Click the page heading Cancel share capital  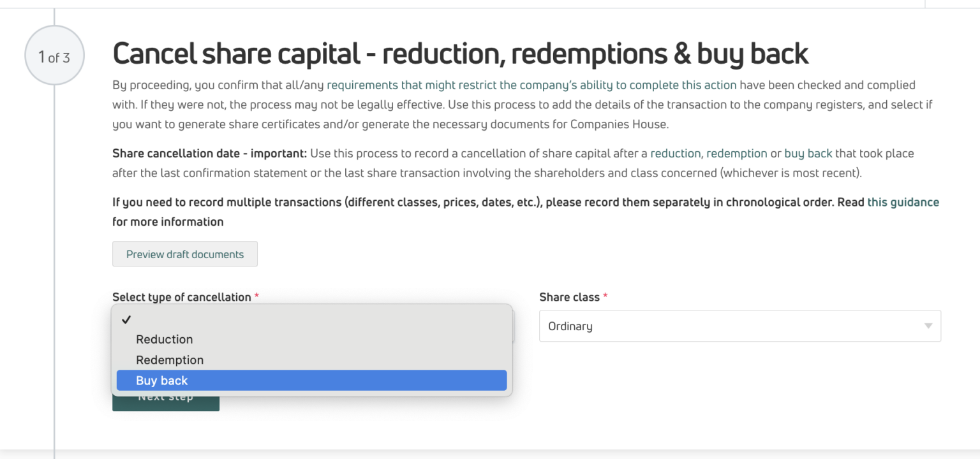click(461, 53)
